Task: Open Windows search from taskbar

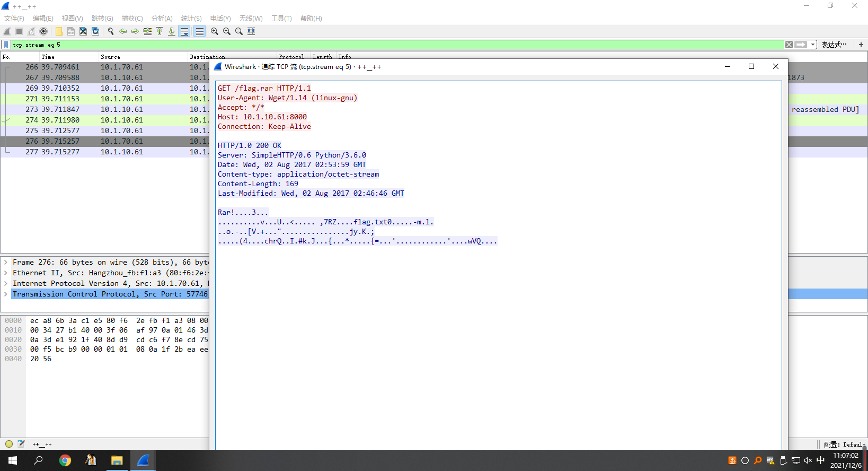Action: (38, 460)
